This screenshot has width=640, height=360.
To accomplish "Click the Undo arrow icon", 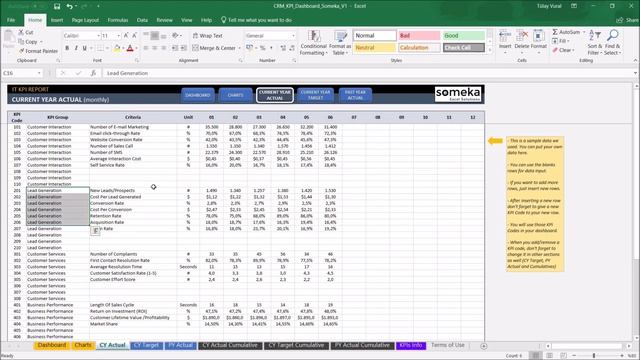I will [x=69, y=6].
